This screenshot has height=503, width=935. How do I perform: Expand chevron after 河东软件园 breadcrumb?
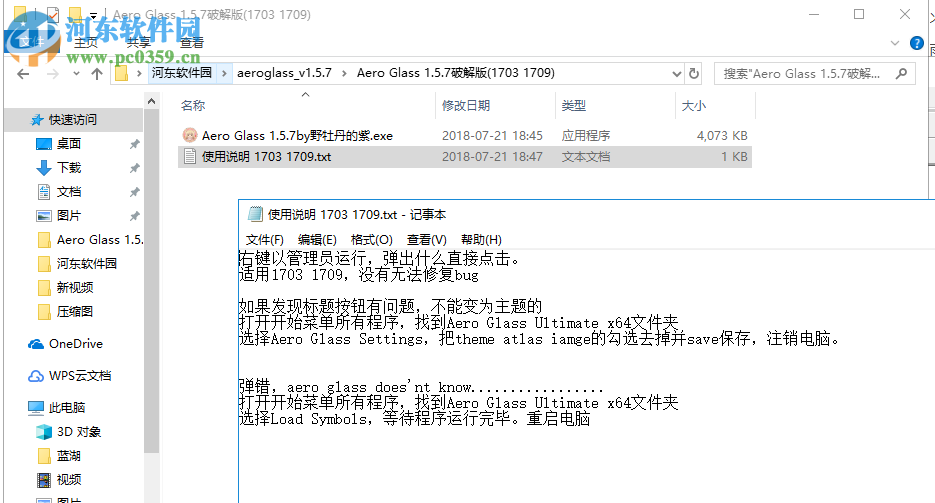coord(224,73)
